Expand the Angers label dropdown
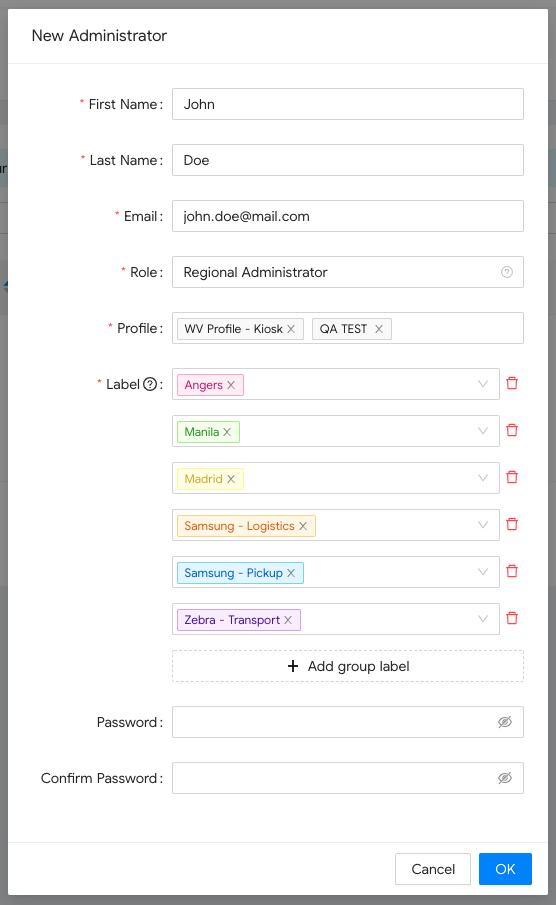Screen dimensions: 556x905 (x=483, y=384)
